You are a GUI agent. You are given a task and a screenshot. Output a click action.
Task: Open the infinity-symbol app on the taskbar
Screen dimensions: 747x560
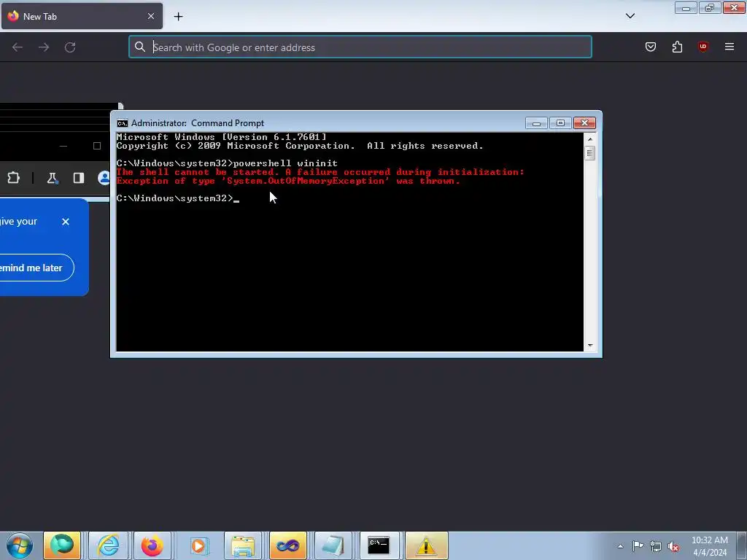287,545
